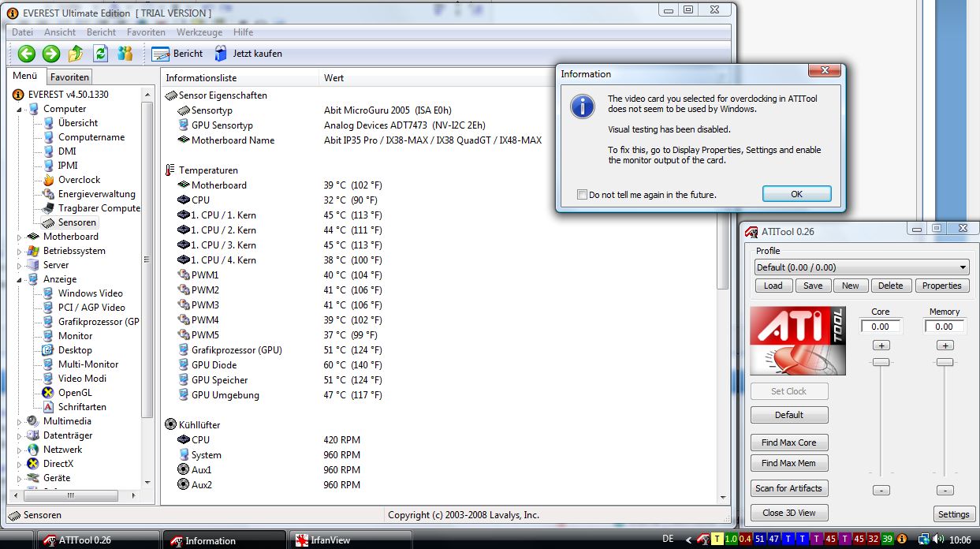
Task: Click the Memory clock slider handle
Action: pyautogui.click(x=945, y=362)
